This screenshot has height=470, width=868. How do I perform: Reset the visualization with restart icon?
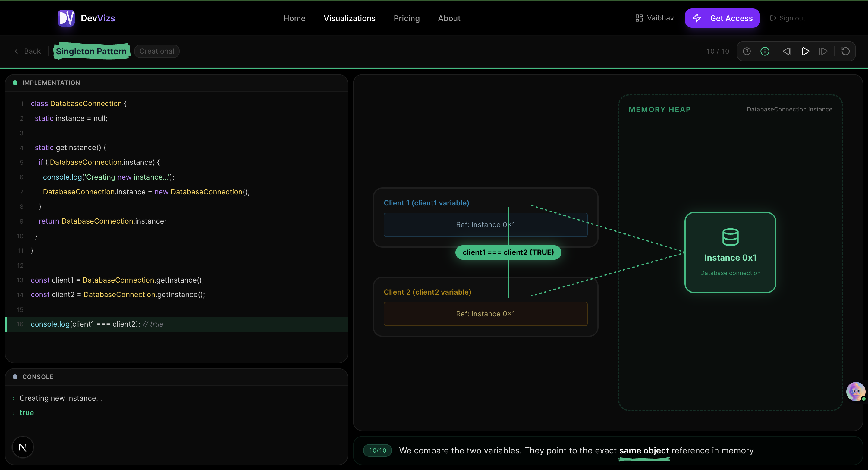click(845, 51)
